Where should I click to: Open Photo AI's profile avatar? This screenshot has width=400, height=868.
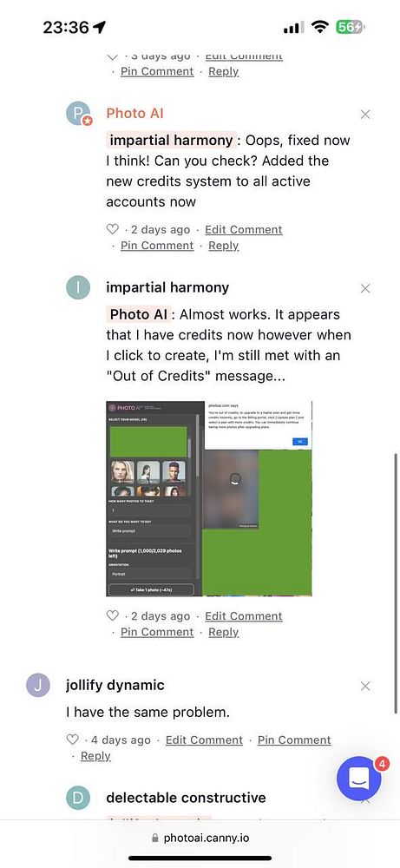pyautogui.click(x=78, y=114)
